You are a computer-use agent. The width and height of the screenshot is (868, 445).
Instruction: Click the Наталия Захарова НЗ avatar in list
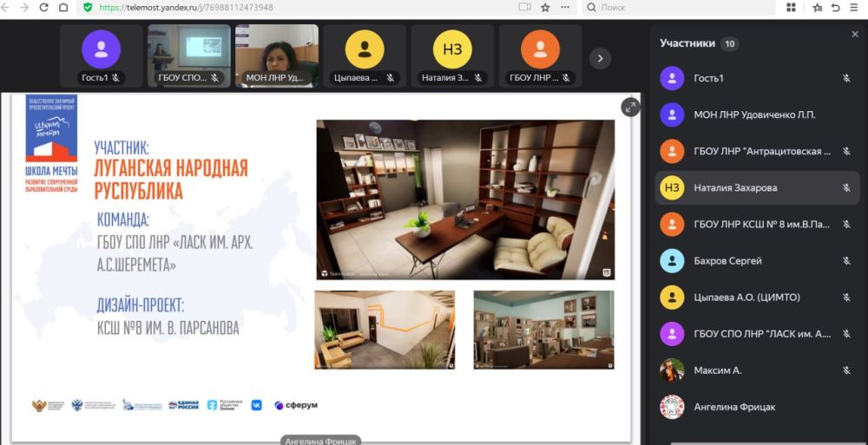point(672,187)
